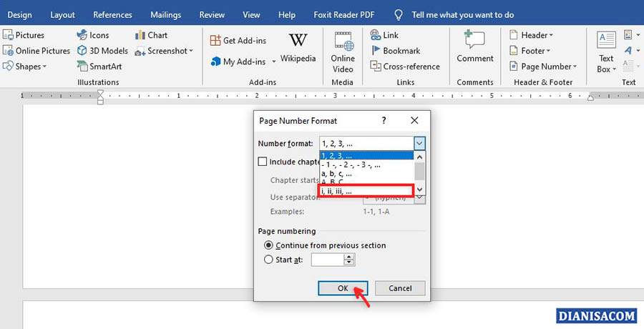Open the Wikipedia add-in
Screen dimensions: 644x329
coord(298,48)
